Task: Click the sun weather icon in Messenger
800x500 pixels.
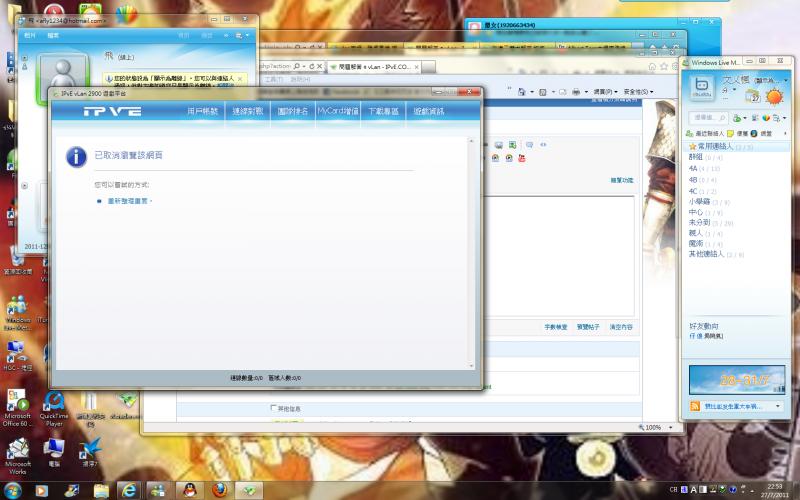Action: pyautogui.click(x=774, y=96)
